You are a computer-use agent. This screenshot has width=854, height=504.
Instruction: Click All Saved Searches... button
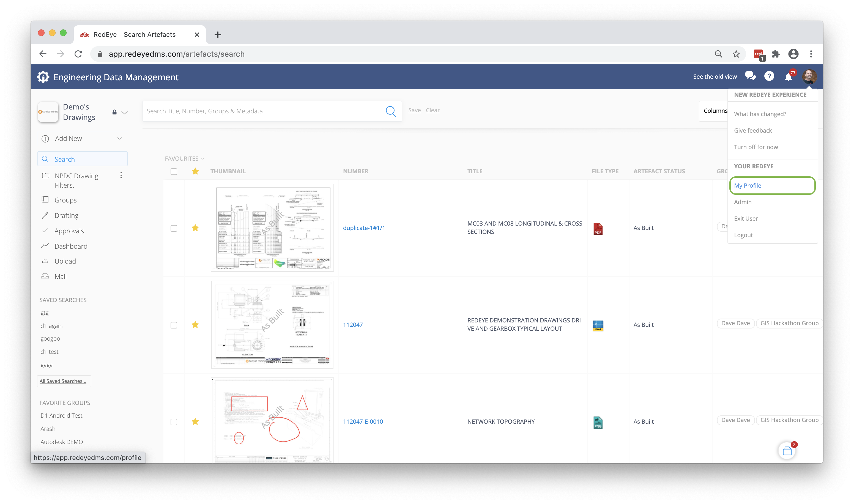coord(64,381)
